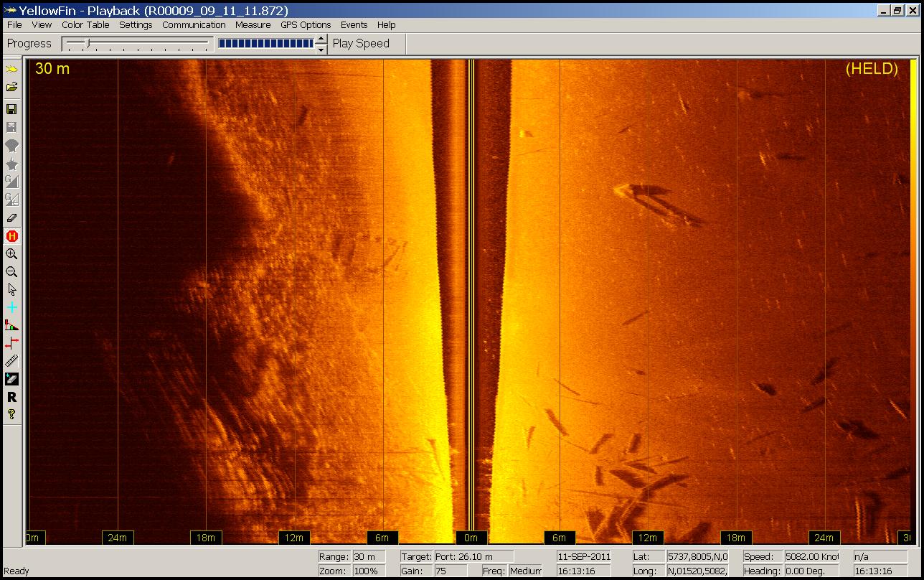Click the Gain value field showing 75
The width and height of the screenshot is (924, 580).
[x=450, y=571]
